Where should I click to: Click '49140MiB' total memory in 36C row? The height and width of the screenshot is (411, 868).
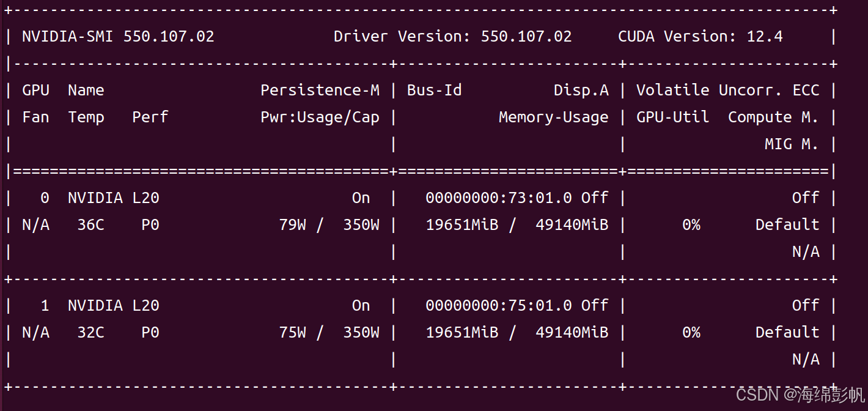point(572,225)
